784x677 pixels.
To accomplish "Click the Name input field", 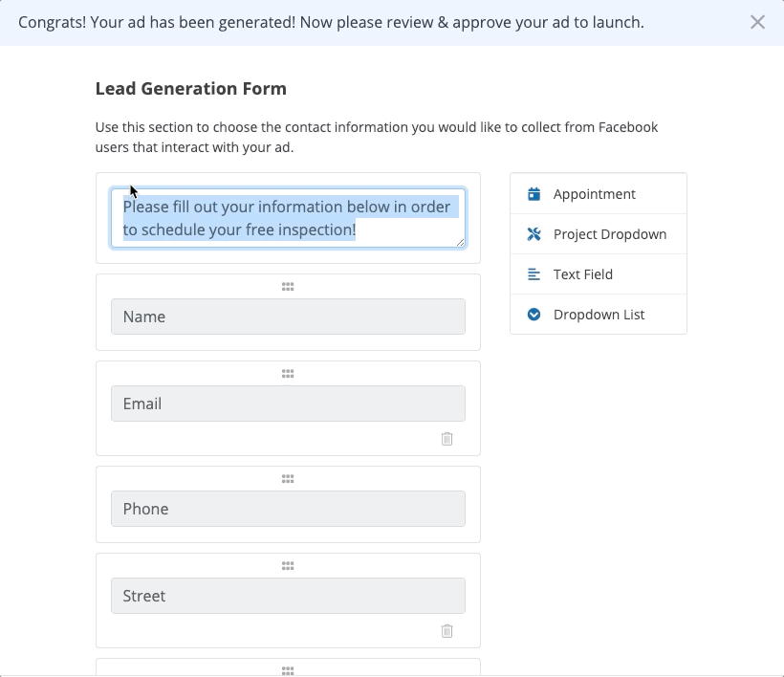I will pyautogui.click(x=288, y=317).
